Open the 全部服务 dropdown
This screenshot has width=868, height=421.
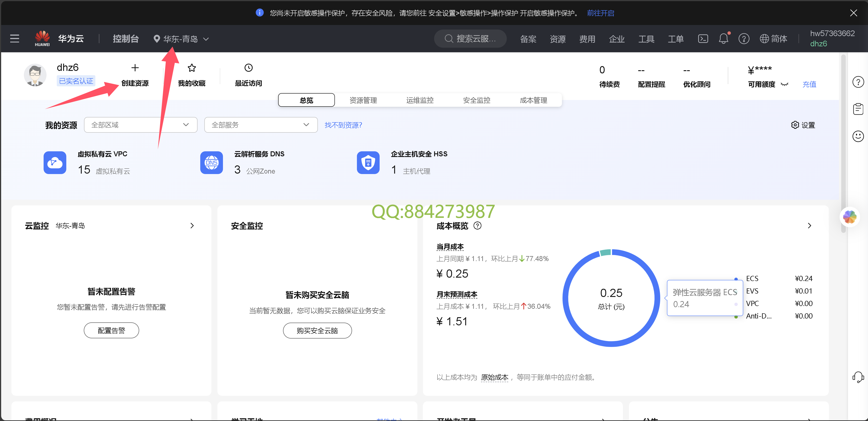tap(261, 125)
